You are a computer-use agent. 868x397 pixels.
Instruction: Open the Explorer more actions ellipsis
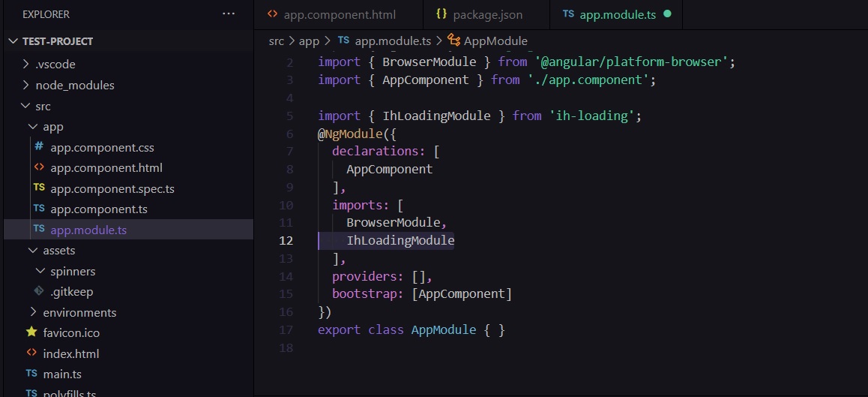(229, 14)
